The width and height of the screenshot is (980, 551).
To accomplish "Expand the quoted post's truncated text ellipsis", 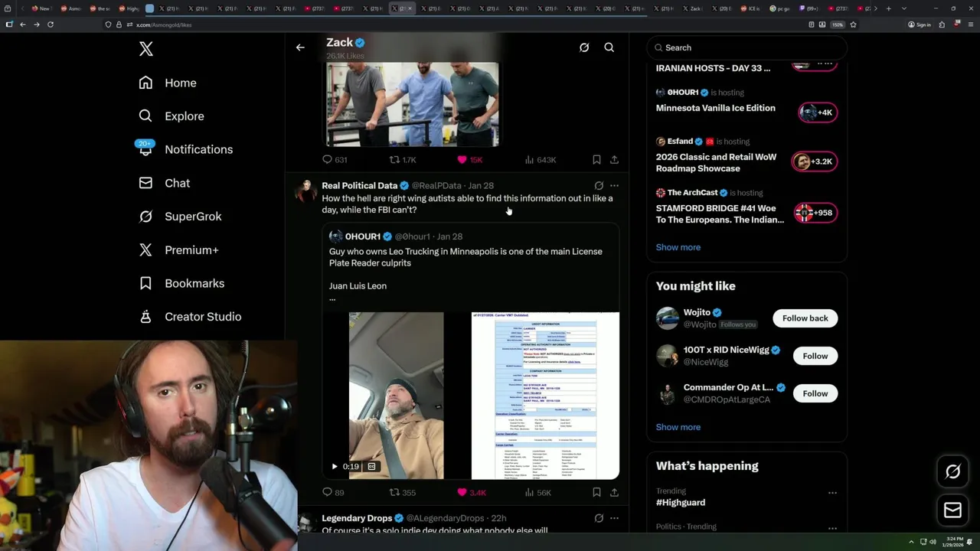I will point(332,298).
